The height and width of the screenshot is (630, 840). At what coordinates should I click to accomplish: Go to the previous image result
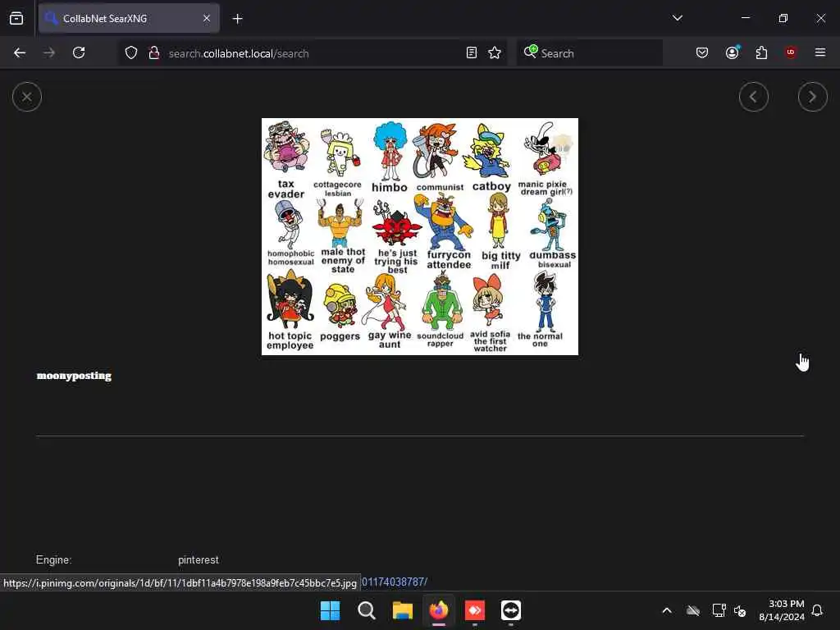click(754, 97)
